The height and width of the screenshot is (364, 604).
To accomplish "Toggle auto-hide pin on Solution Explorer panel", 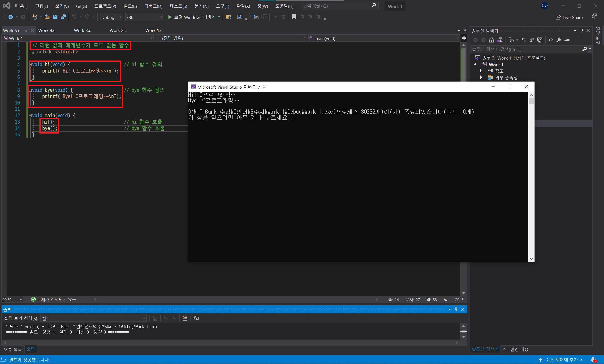I will (x=582, y=31).
